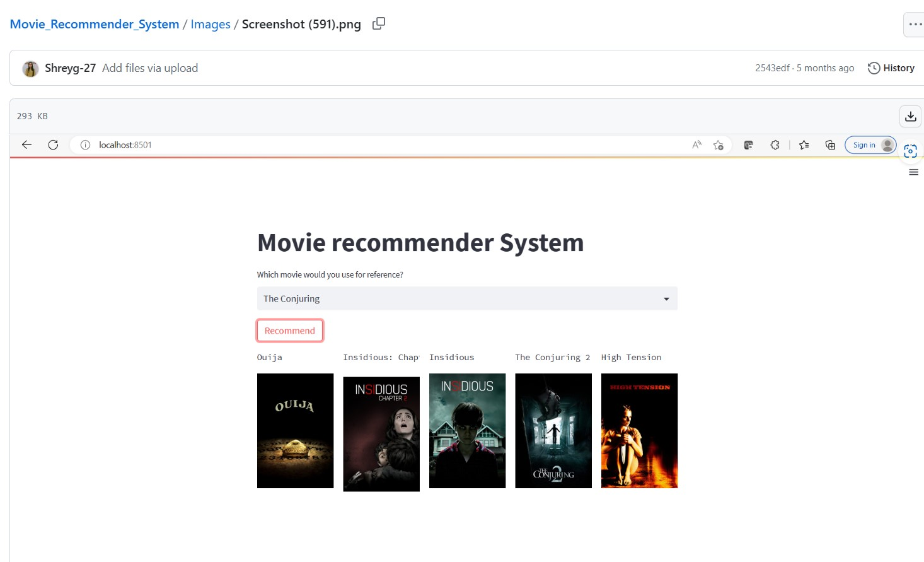Navigate to the Images folder breadcrumb link

pos(210,23)
